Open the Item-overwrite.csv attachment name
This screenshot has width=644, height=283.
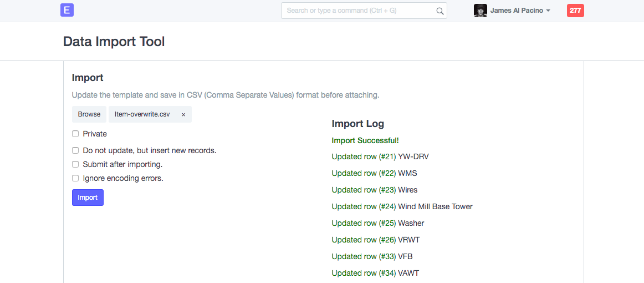click(x=142, y=114)
